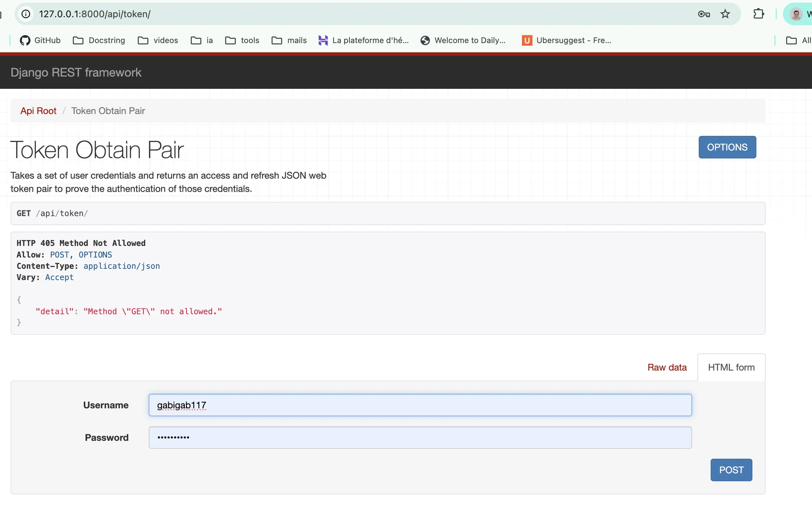The width and height of the screenshot is (812, 523).
Task: Open the Welcome to Daily bookmark
Action: (x=463, y=40)
